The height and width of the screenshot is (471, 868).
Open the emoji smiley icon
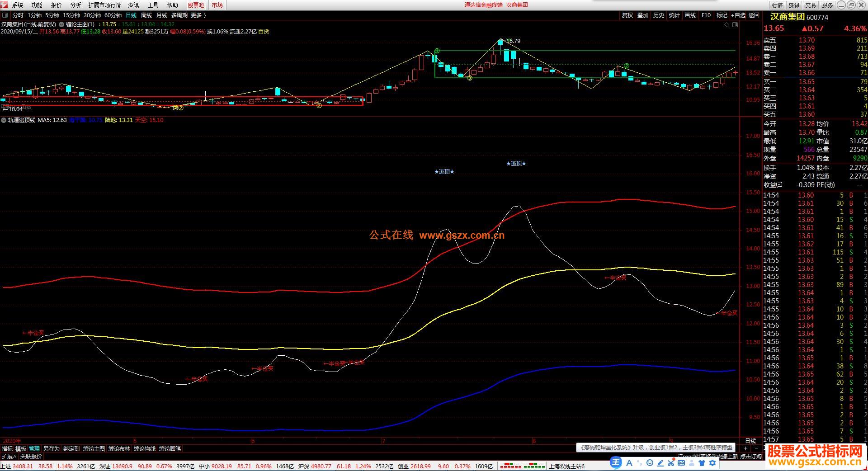pyautogui.click(x=650, y=463)
